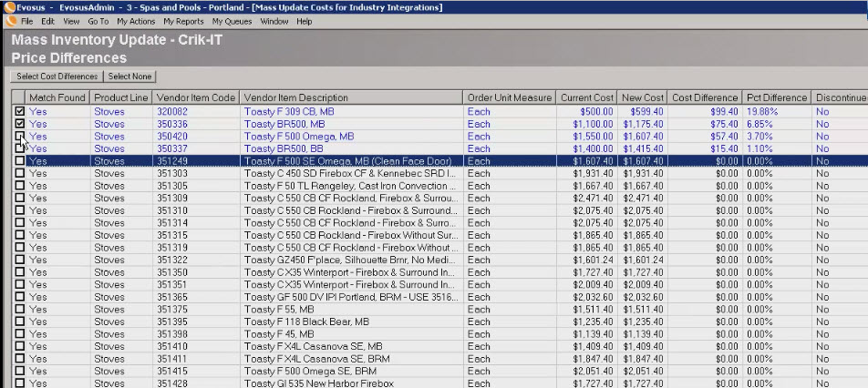Viewport: 868px width, 388px height.
Task: Check the item 351249 row checkbox
Action: 20,161
